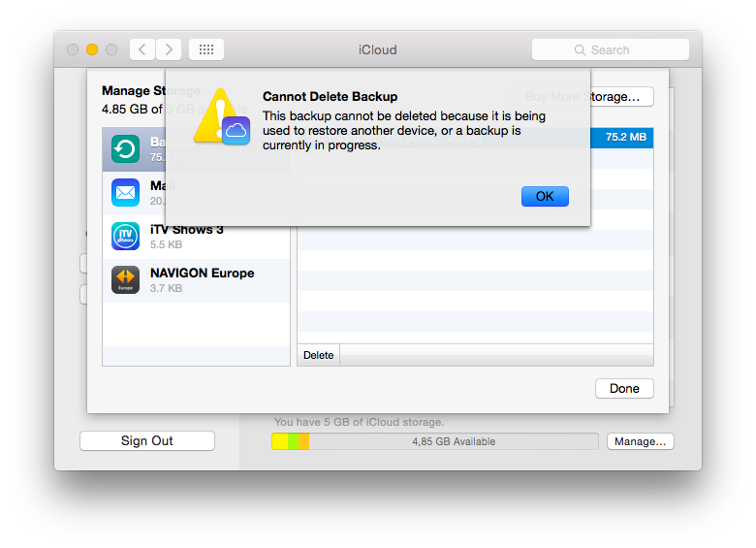756x548 pixels.
Task: Select the Mail envelope icon
Action: [125, 192]
